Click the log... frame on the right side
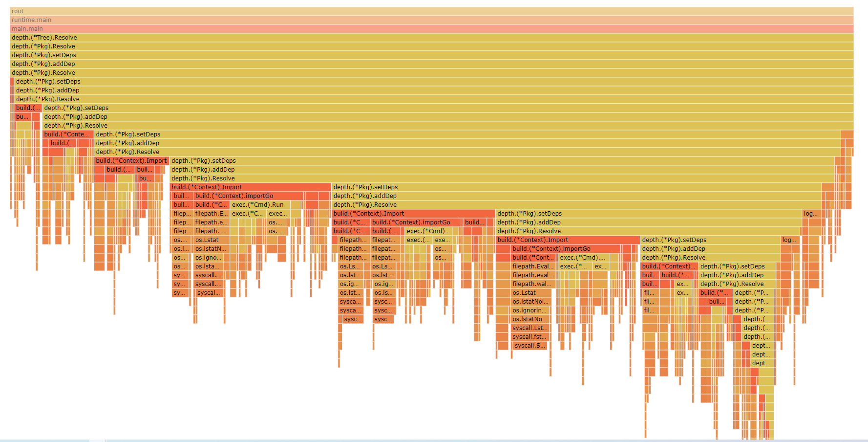This screenshot has width=868, height=442. (810, 213)
